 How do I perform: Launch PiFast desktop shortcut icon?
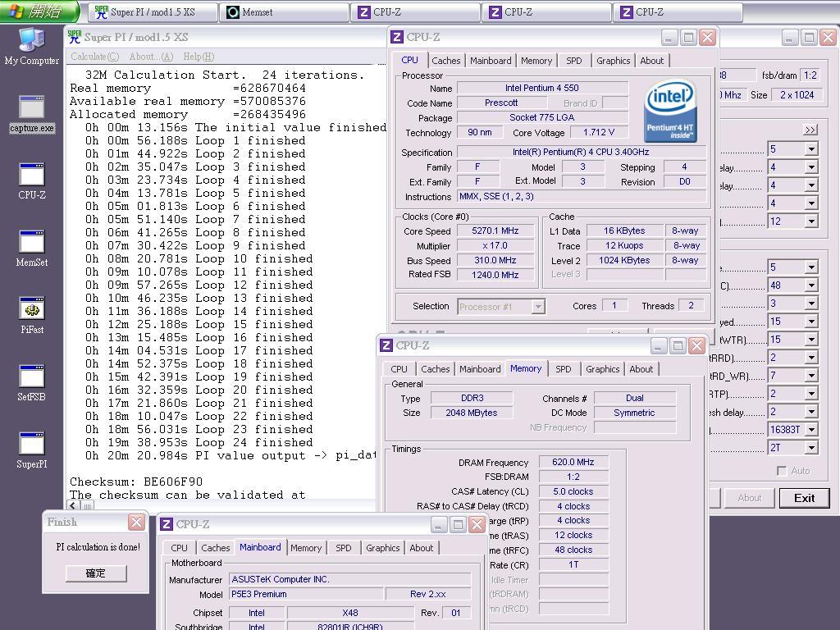(x=32, y=315)
